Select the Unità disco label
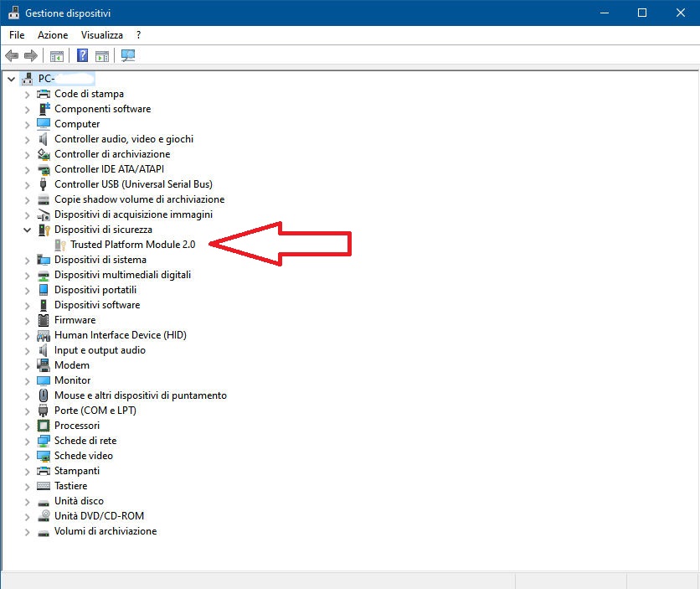700x589 pixels. pyautogui.click(x=79, y=501)
